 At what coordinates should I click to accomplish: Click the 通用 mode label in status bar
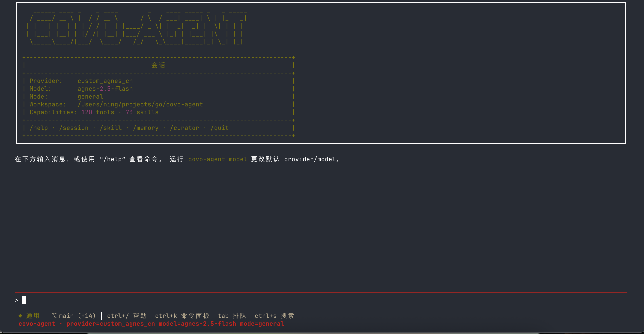point(33,316)
